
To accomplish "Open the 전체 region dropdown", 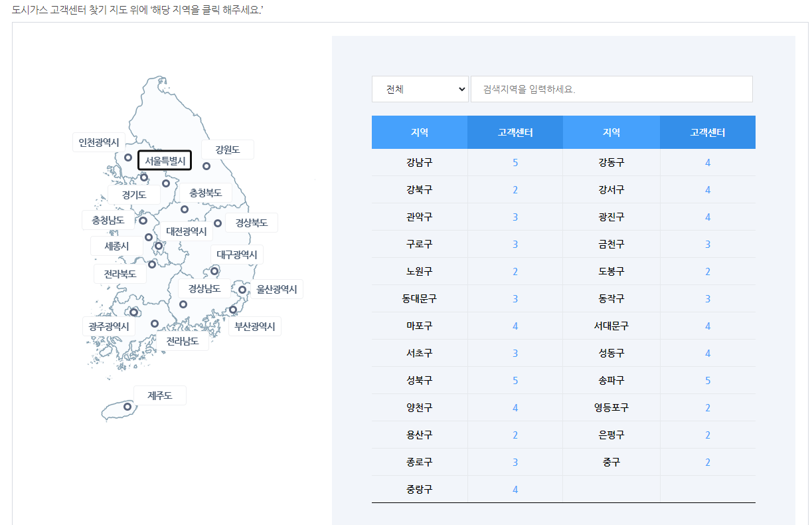I will click(x=420, y=89).
